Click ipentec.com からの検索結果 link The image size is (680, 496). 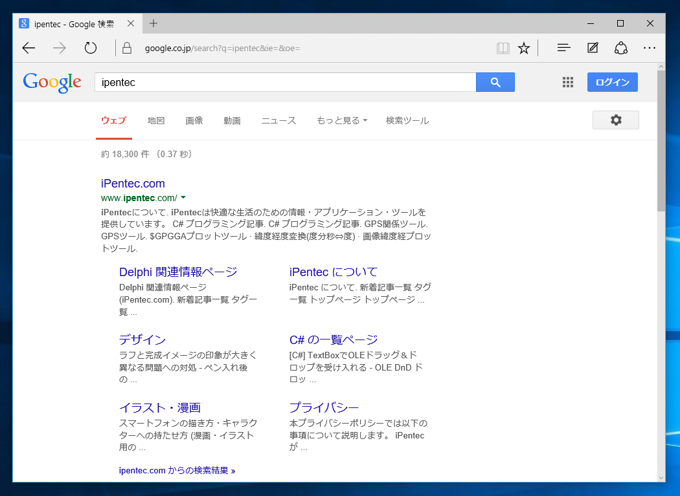[x=177, y=470]
